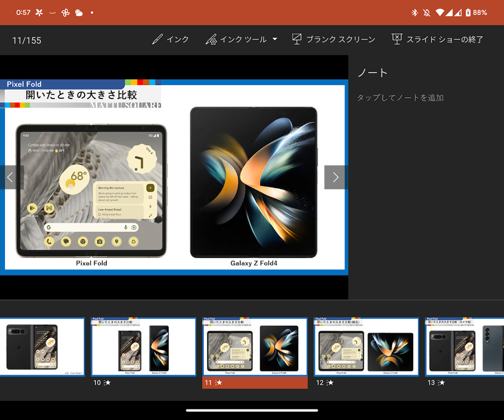504x420 pixels.
Task: Tap the transition star icon for slide 10
Action: (107, 383)
